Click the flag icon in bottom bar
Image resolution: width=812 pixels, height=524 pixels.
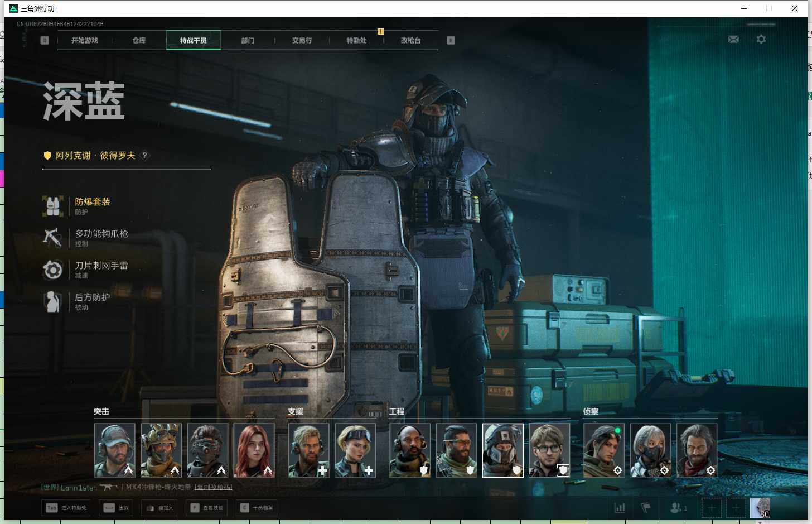646,508
